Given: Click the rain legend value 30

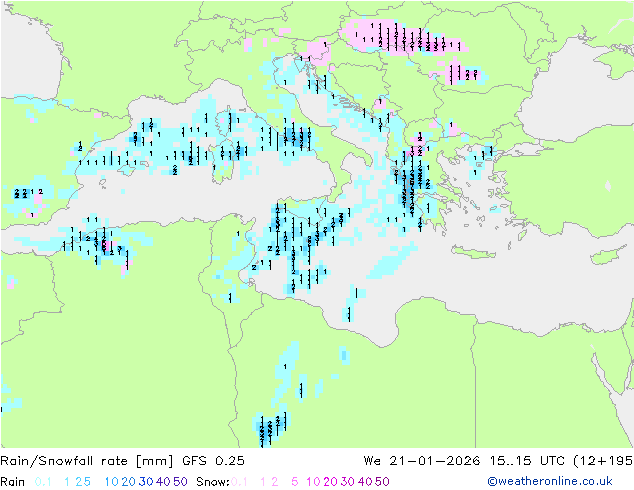Looking at the screenshot, I should (x=146, y=482).
